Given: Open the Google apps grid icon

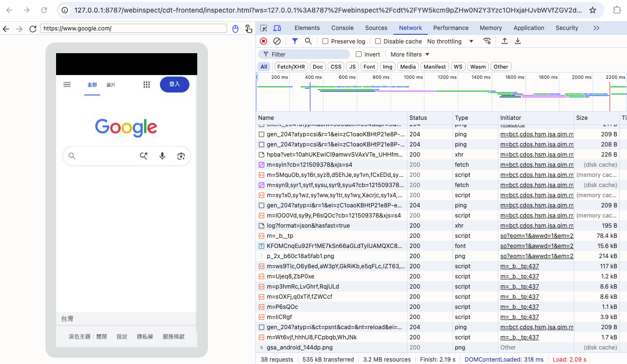Looking at the screenshot, I should (146, 85).
